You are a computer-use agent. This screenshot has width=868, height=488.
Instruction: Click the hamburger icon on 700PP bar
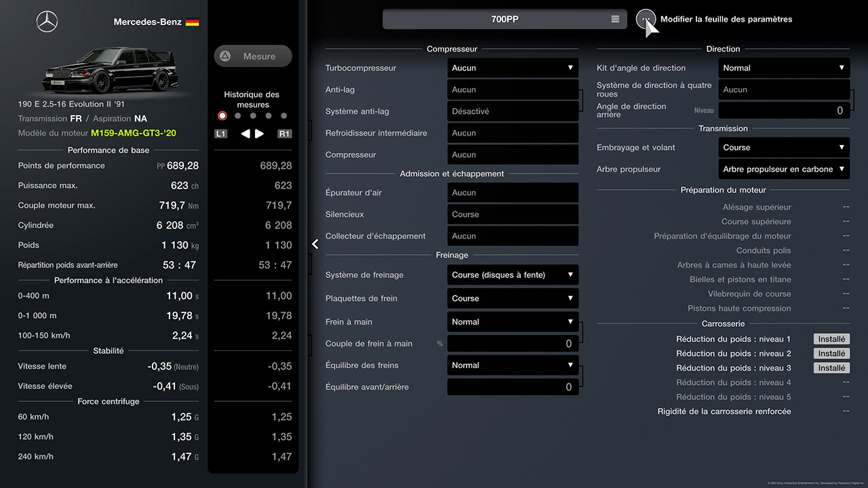coord(615,19)
